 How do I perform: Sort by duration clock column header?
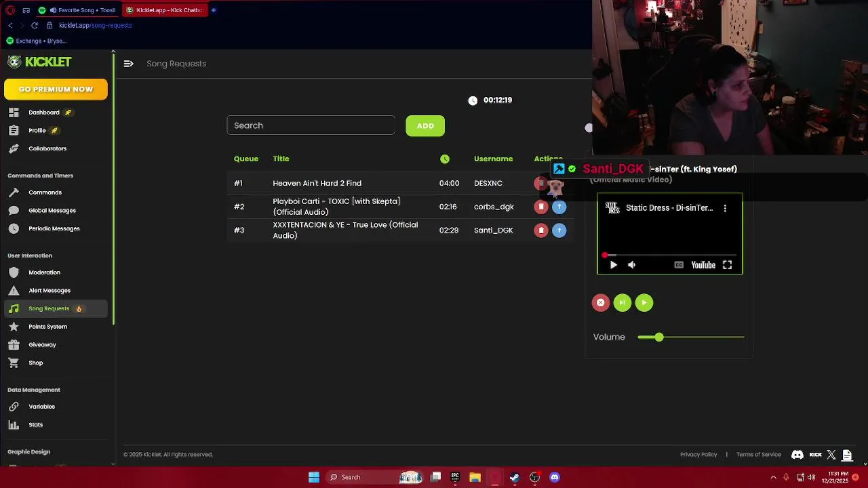pos(445,159)
